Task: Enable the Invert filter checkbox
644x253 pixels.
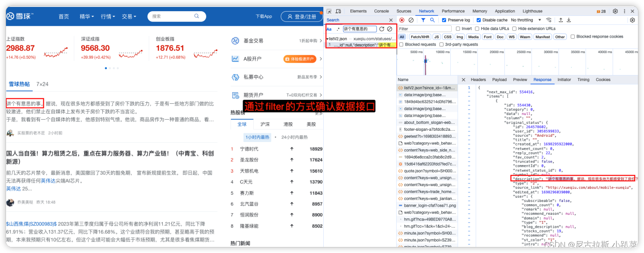Action: pyautogui.click(x=458, y=29)
